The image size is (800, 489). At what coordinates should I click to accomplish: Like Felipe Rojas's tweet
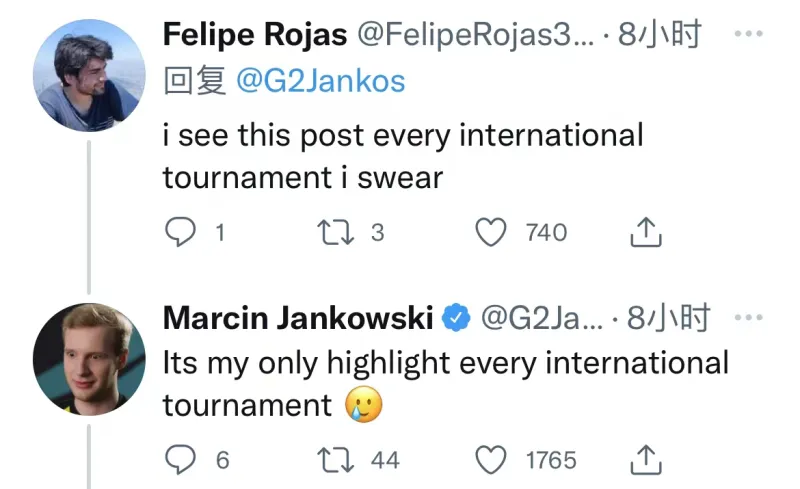click(491, 233)
